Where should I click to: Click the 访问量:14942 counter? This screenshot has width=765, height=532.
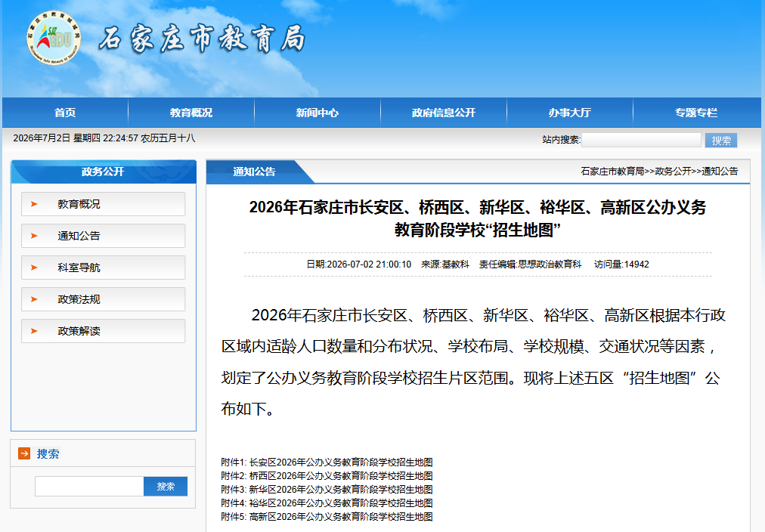pyautogui.click(x=621, y=264)
